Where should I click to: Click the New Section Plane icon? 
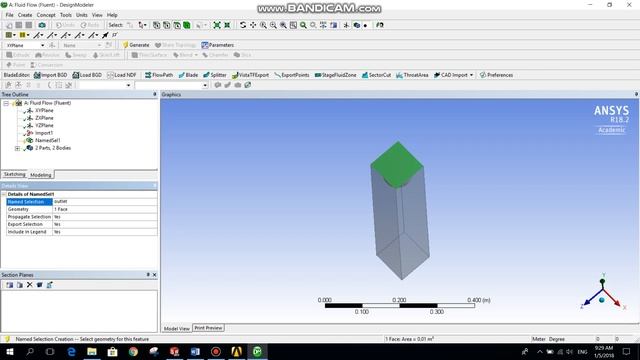[9, 285]
